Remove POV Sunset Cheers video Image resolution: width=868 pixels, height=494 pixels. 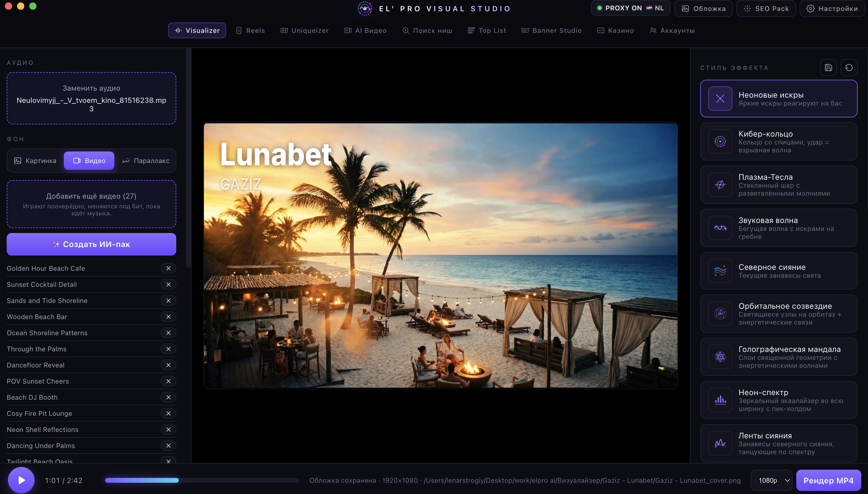click(168, 381)
